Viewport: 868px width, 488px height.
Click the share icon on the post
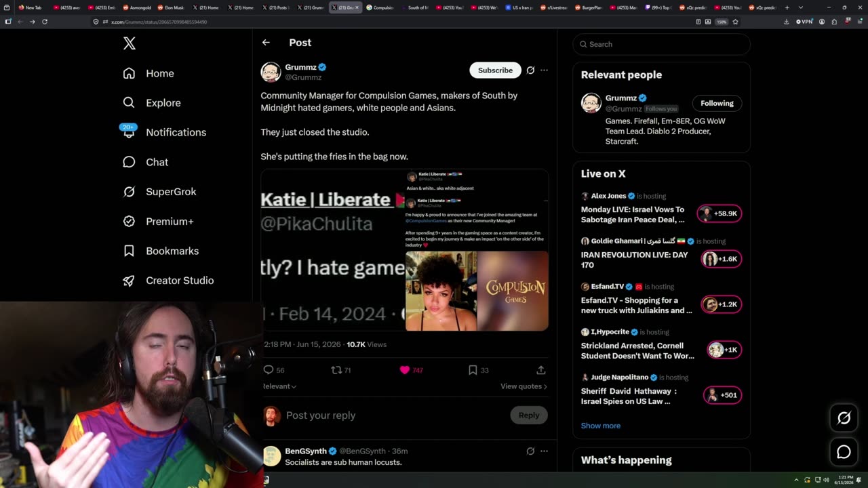(540, 370)
